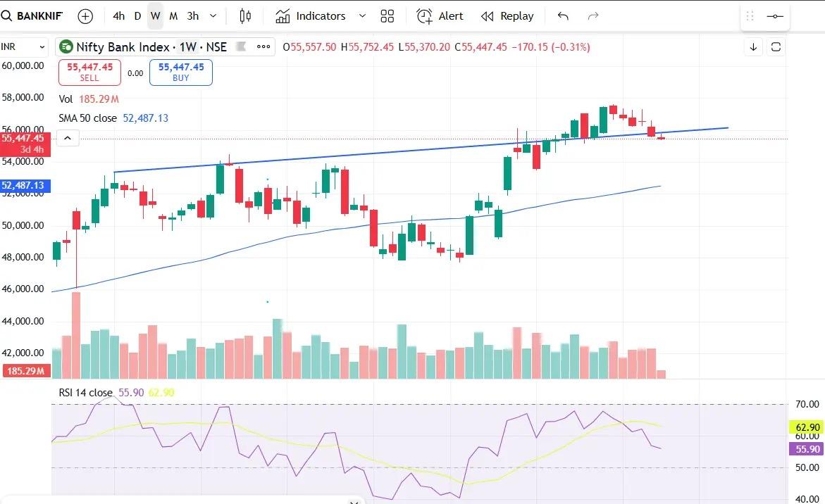Expand the timeframe interval dropdown
The image size is (825, 504).
[x=213, y=15]
